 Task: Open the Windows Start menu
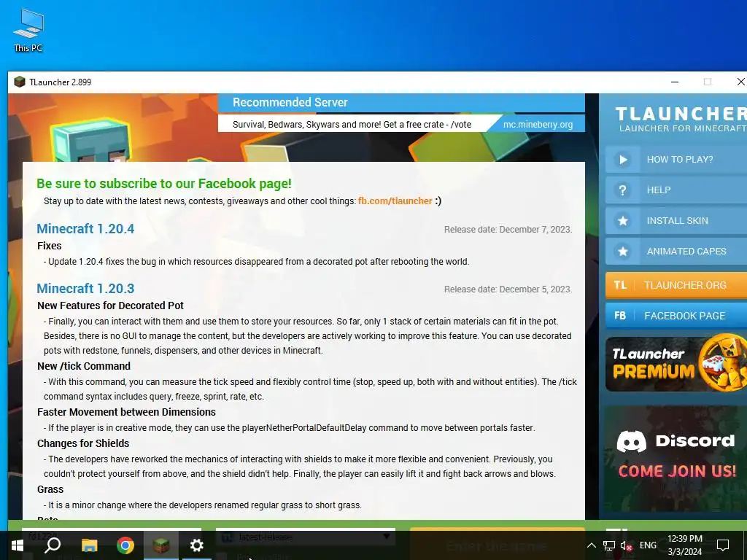(18, 545)
